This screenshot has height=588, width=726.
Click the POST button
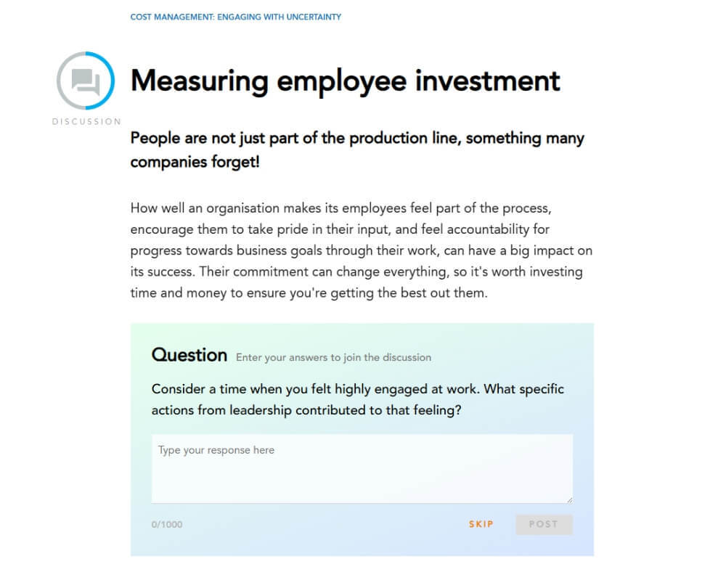coord(544,524)
